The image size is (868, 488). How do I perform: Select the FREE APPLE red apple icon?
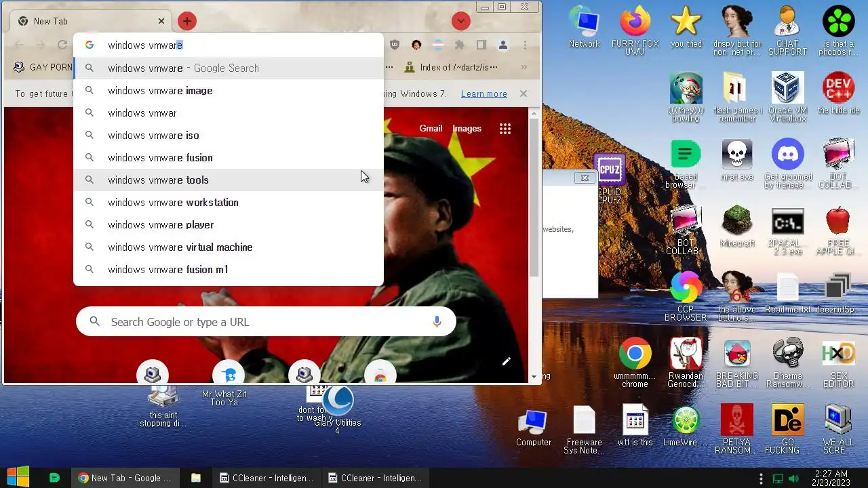pos(838,231)
